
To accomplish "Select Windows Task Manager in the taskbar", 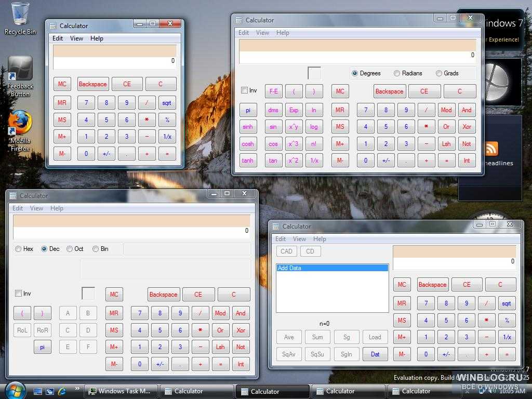I will click(121, 391).
